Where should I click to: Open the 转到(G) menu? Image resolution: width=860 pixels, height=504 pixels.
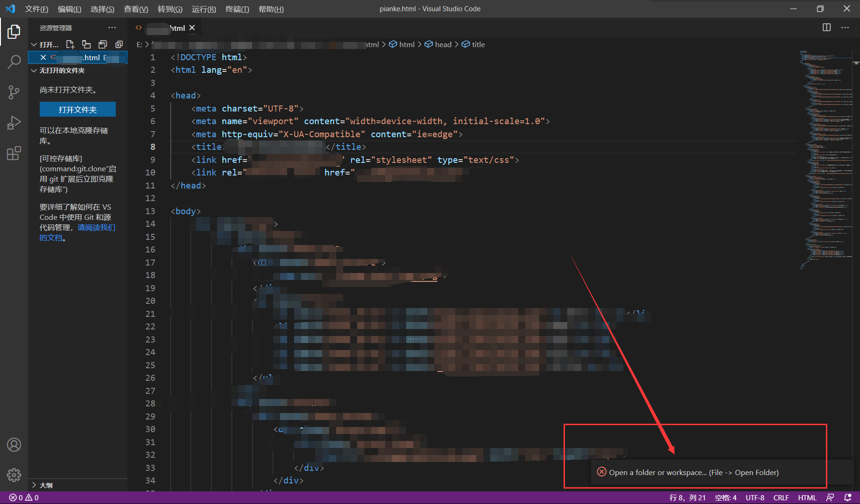[x=170, y=9]
